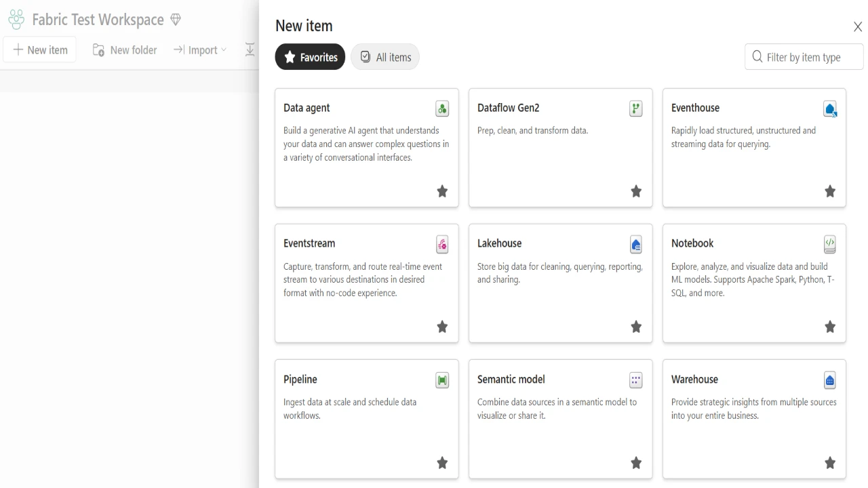
Task: Click the Dataflow Gen2 item icon
Action: [x=636, y=108]
